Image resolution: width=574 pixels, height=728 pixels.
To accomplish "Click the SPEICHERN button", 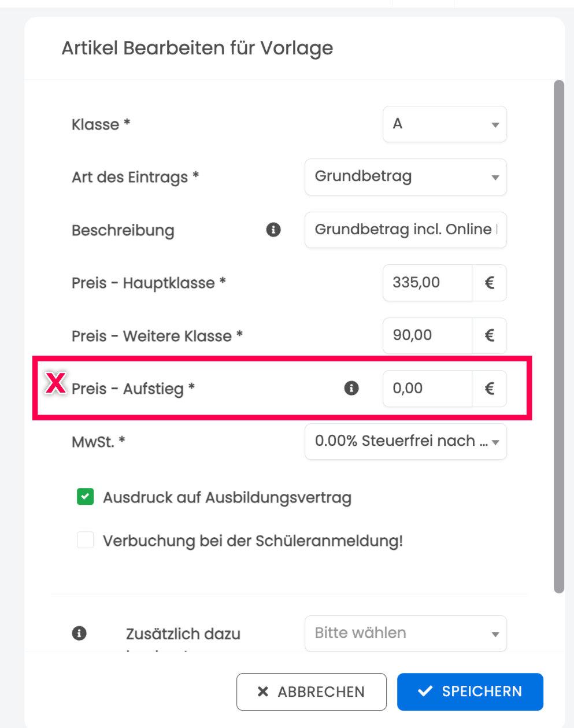I will 470,692.
